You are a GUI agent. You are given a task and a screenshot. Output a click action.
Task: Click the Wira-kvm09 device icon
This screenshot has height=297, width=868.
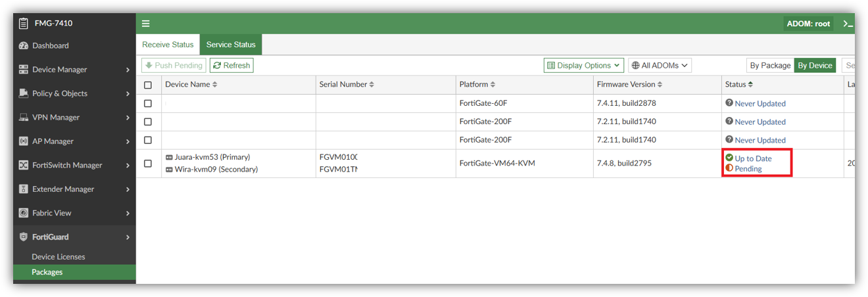click(169, 170)
